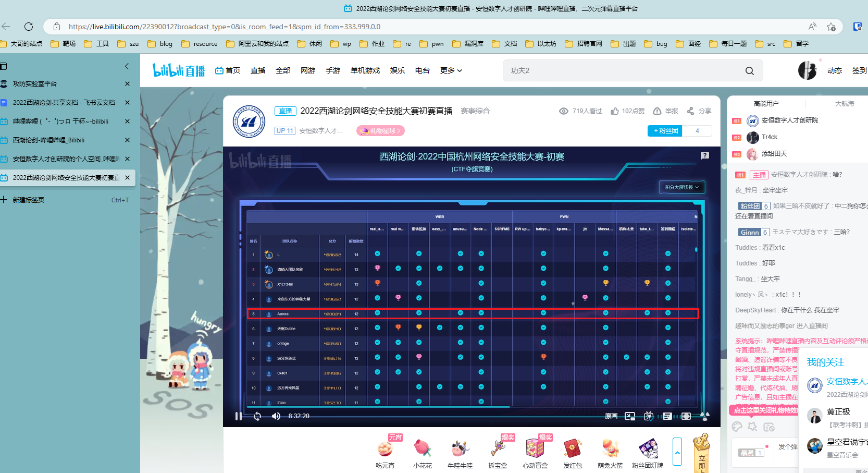
Task: Open the pwn bookmarks folder
Action: click(431, 44)
